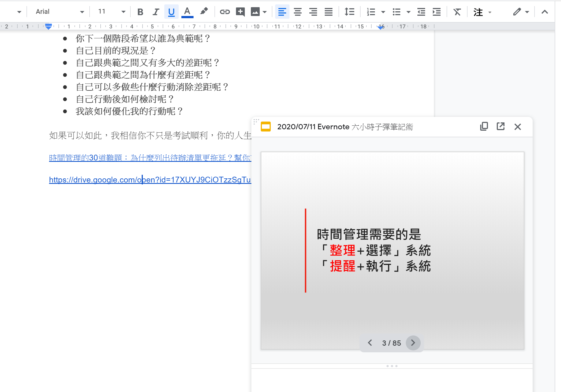This screenshot has width=561, height=392.
Task: Select the highlight color pen icon
Action: point(204,12)
